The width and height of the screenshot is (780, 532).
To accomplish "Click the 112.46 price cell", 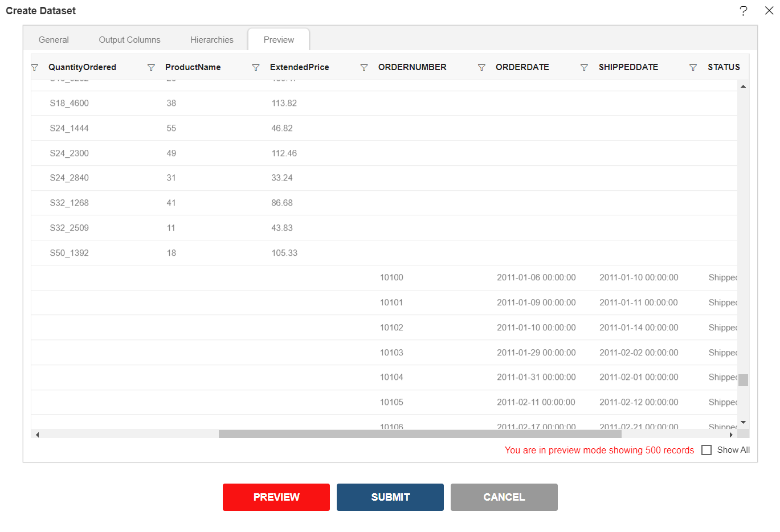I will pyautogui.click(x=284, y=153).
